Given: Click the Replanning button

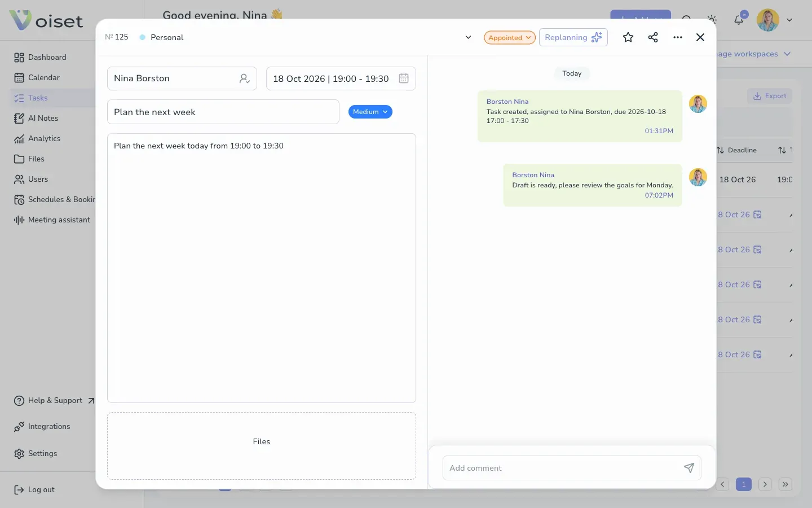Looking at the screenshot, I should 573,37.
